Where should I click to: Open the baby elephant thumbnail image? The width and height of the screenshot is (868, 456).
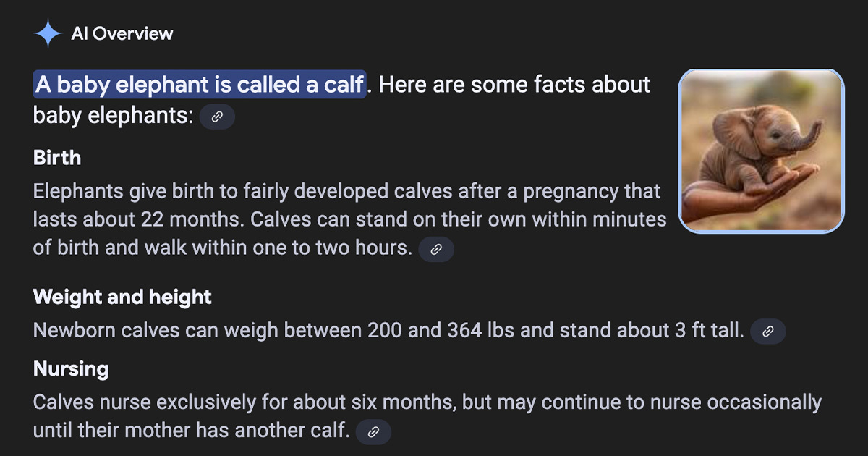(x=761, y=151)
